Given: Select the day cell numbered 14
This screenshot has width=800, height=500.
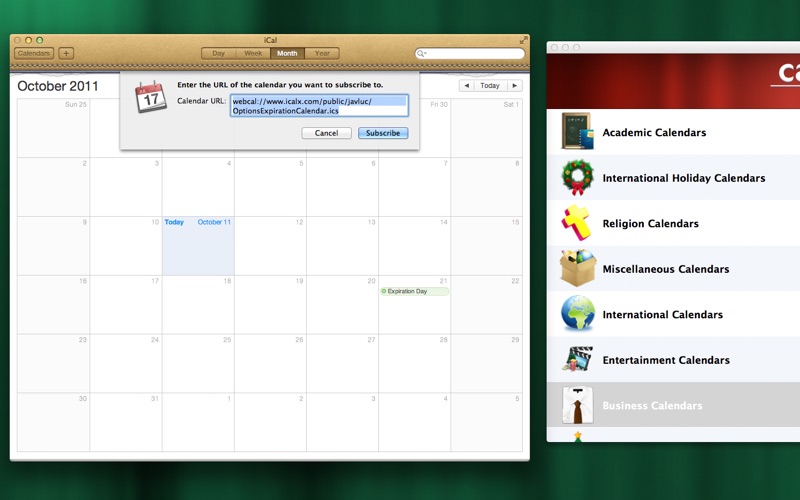Looking at the screenshot, I should click(x=414, y=246).
